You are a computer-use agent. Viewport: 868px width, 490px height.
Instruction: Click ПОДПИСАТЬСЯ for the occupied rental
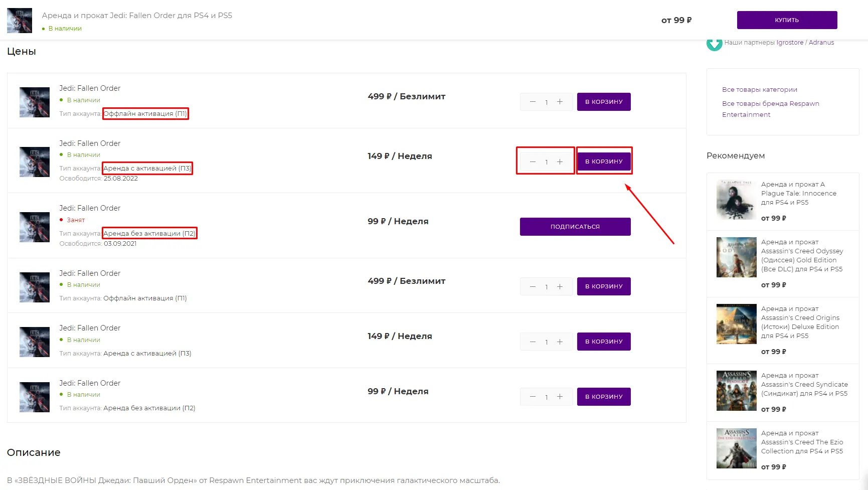point(575,227)
